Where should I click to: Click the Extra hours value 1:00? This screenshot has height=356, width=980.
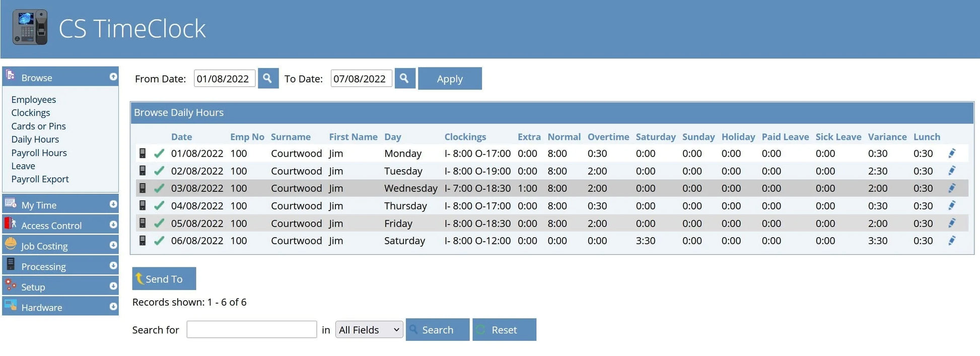(527, 188)
